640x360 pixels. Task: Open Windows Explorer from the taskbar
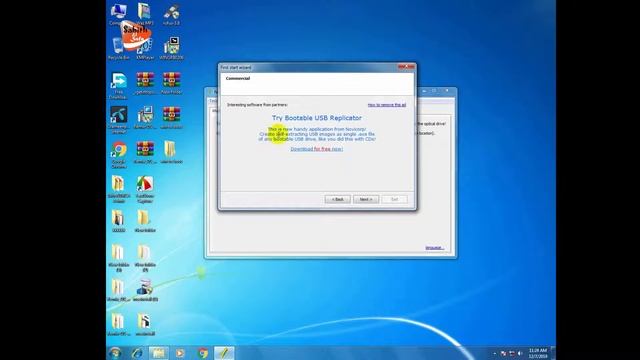[x=158, y=353]
